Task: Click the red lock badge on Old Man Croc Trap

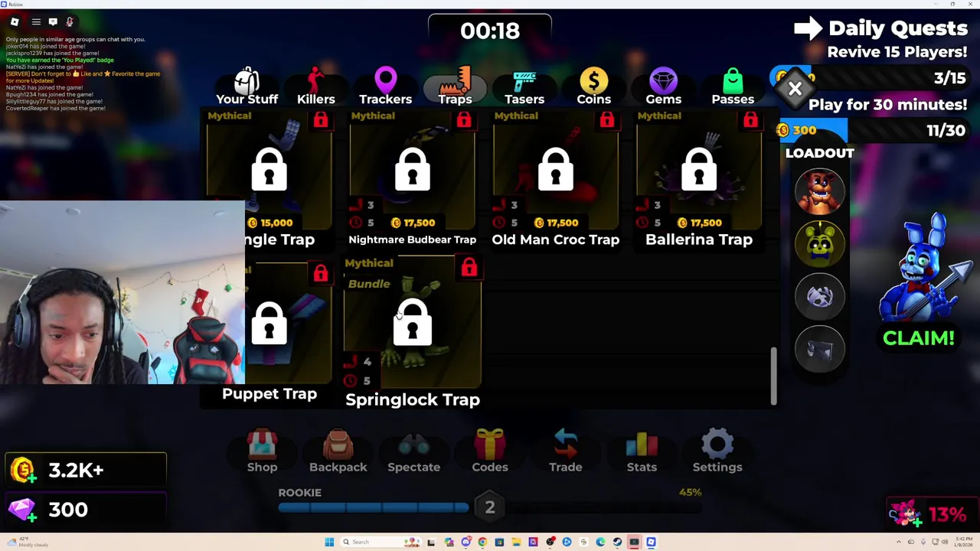Action: 607,120
